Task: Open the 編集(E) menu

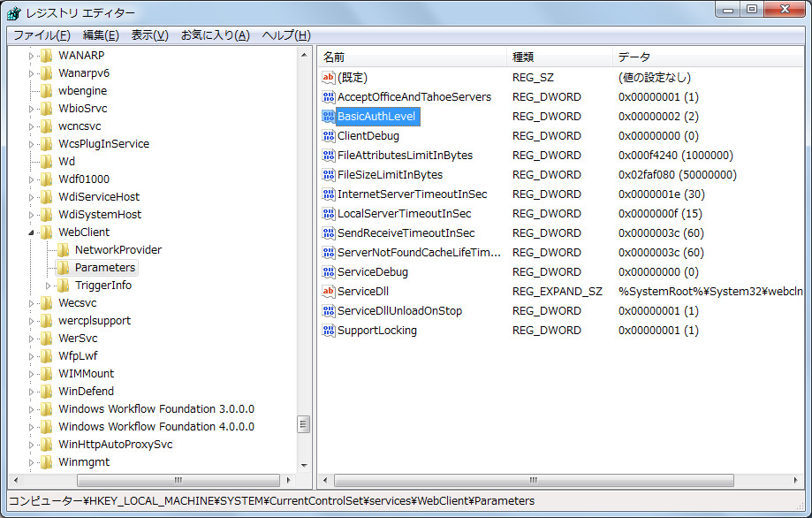Action: pos(101,35)
